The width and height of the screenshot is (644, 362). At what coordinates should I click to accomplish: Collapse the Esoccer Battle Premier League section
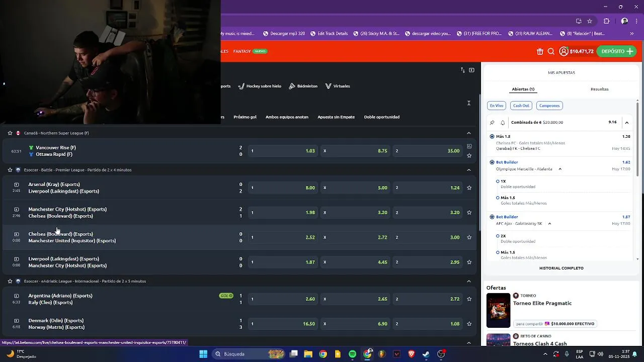[468, 170]
